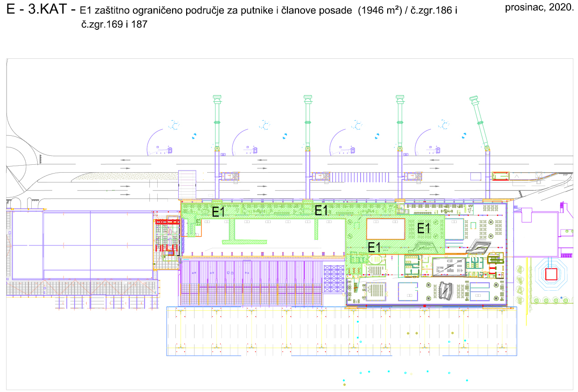578x392 pixels.
Task: Click the "E - 3.KAT -" title text
Action: [x=41, y=9]
